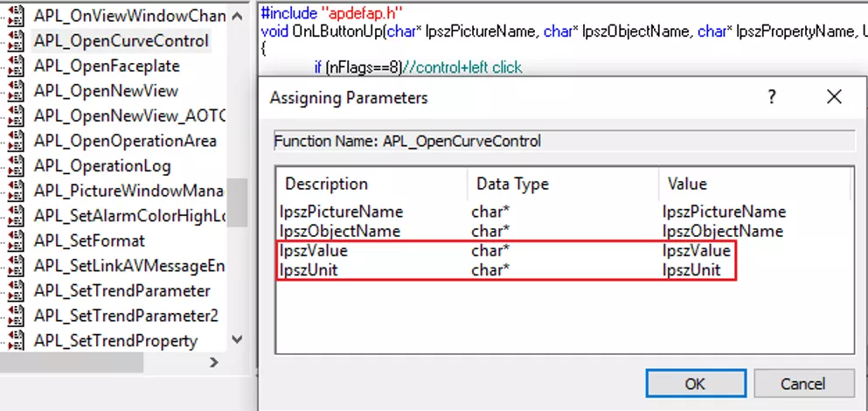Click the value cell for lpszPictureName
This screenshot has height=411, width=868.
pos(724,212)
